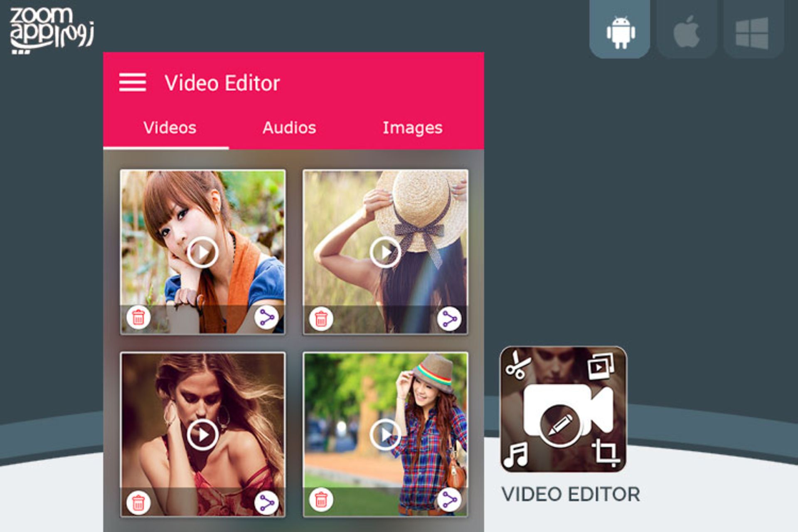Play the straw hat video
The image size is (798, 532).
(385, 252)
